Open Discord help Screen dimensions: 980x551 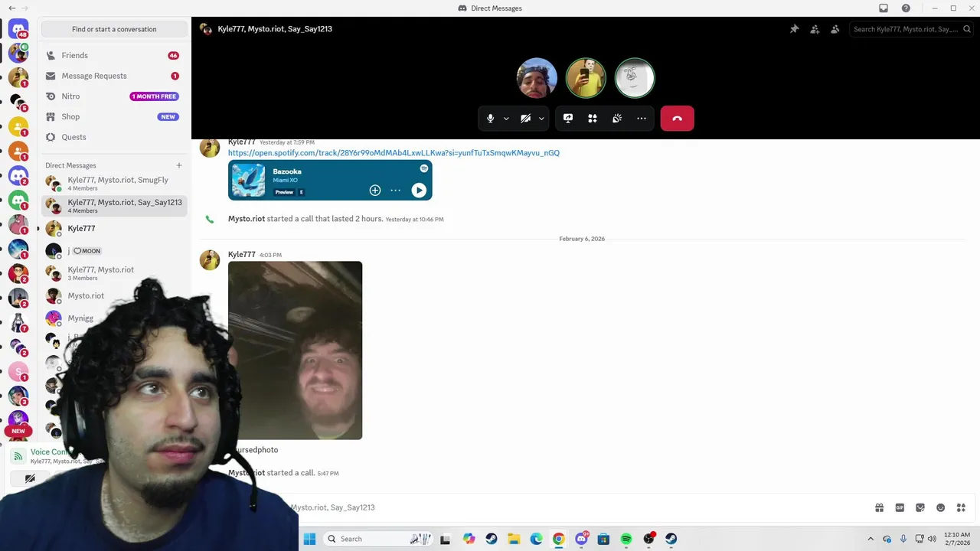[x=906, y=8]
